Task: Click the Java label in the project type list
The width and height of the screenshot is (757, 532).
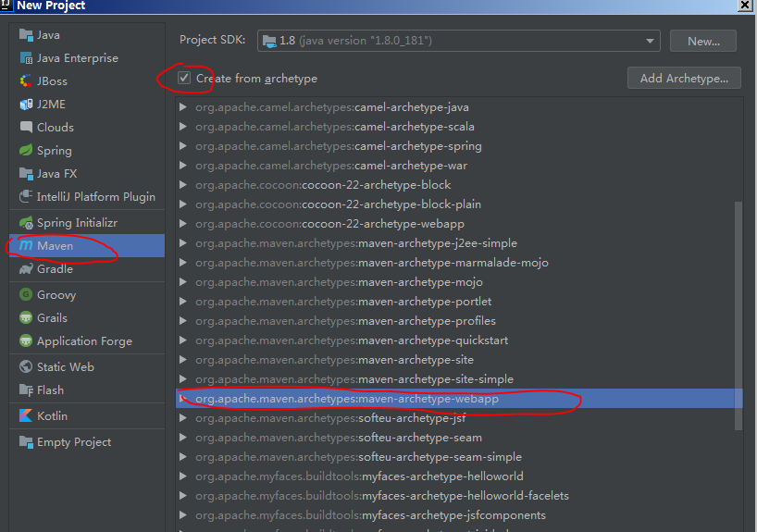Action: (48, 35)
